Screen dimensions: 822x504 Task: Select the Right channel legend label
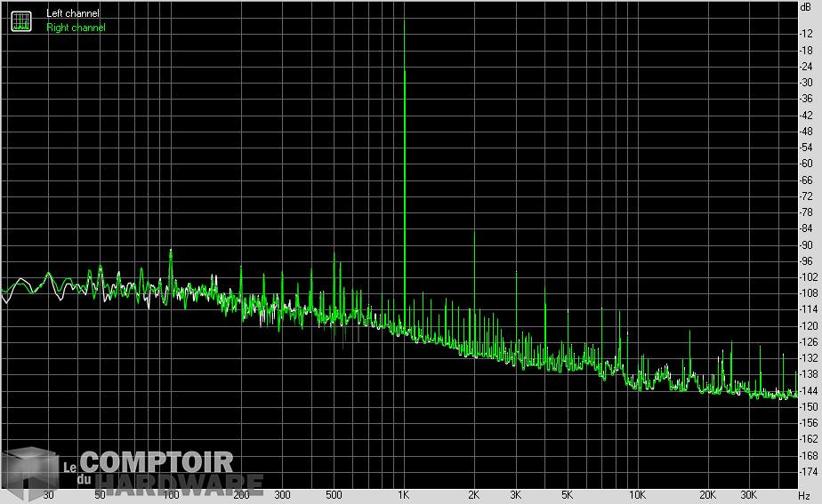[x=76, y=28]
